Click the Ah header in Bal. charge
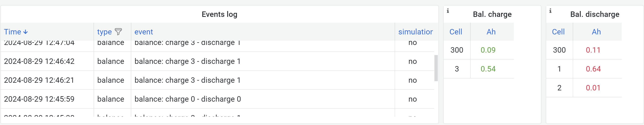This screenshot has height=125, width=644. (x=491, y=32)
